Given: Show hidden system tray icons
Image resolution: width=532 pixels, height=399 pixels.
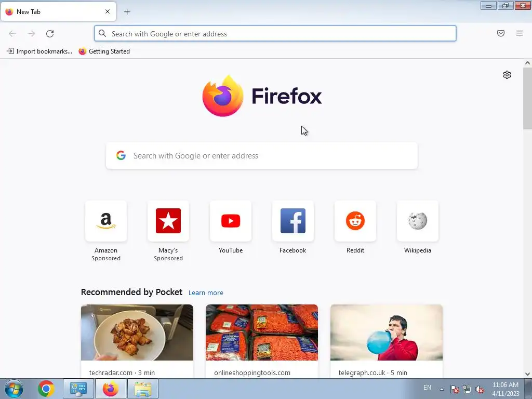Looking at the screenshot, I should click(x=442, y=389).
